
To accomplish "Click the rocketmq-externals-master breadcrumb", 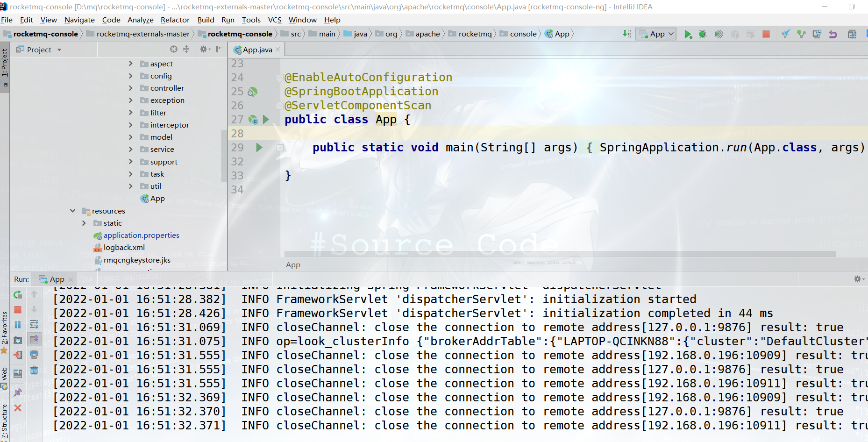I will pos(138,34).
